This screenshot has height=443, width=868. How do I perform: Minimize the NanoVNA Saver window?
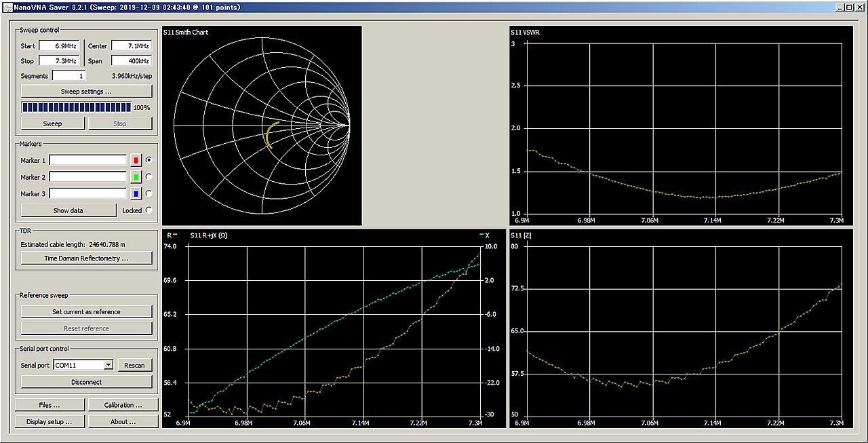pos(839,6)
